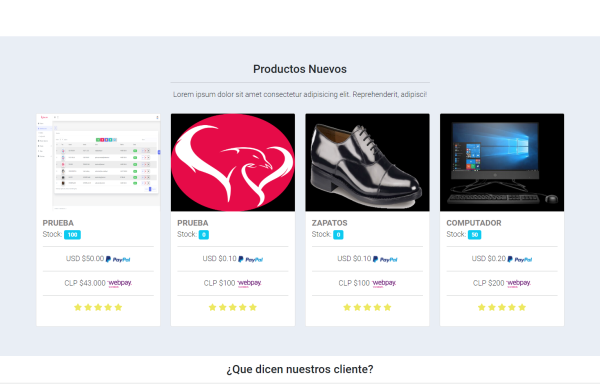Click the COMPUTADOR product title
The width and height of the screenshot is (600, 389).
474,223
